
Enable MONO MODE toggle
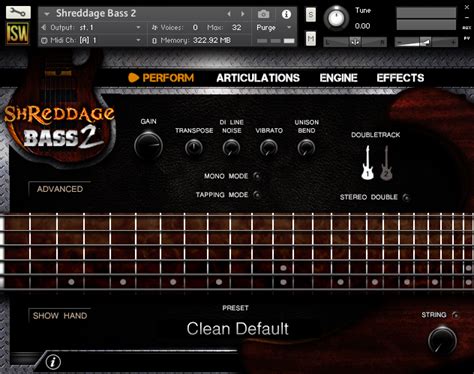coord(257,176)
